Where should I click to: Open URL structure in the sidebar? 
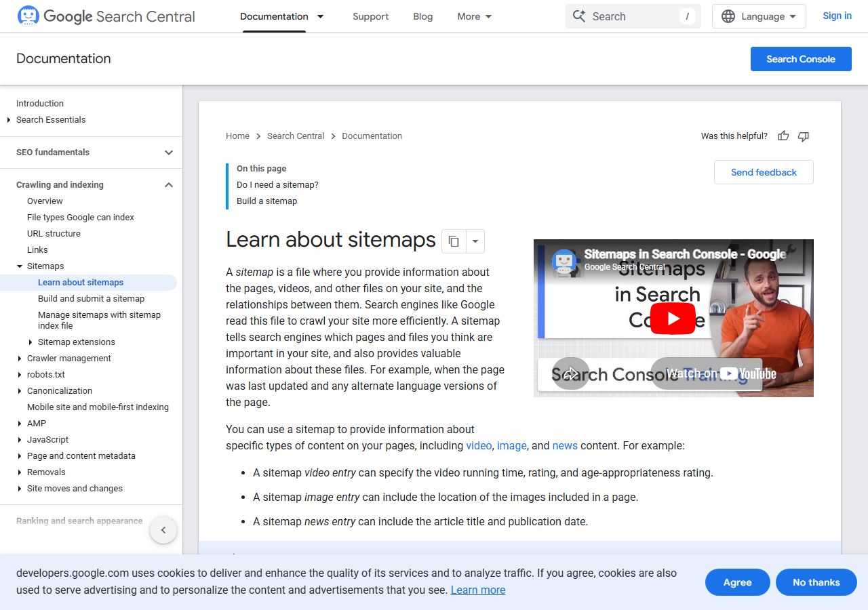click(54, 234)
